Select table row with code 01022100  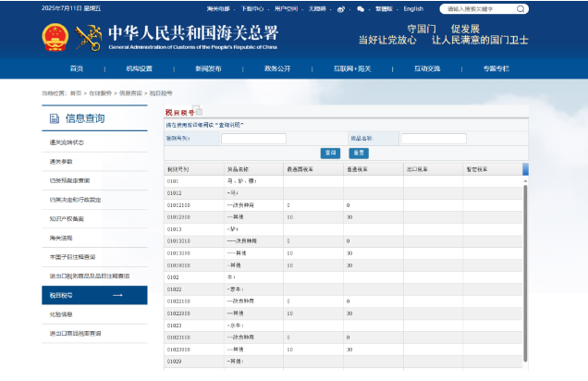pos(343,301)
